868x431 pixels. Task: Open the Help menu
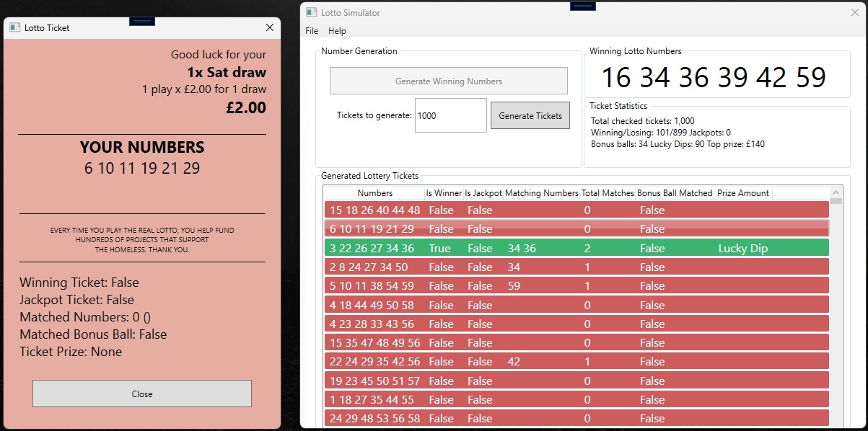337,31
